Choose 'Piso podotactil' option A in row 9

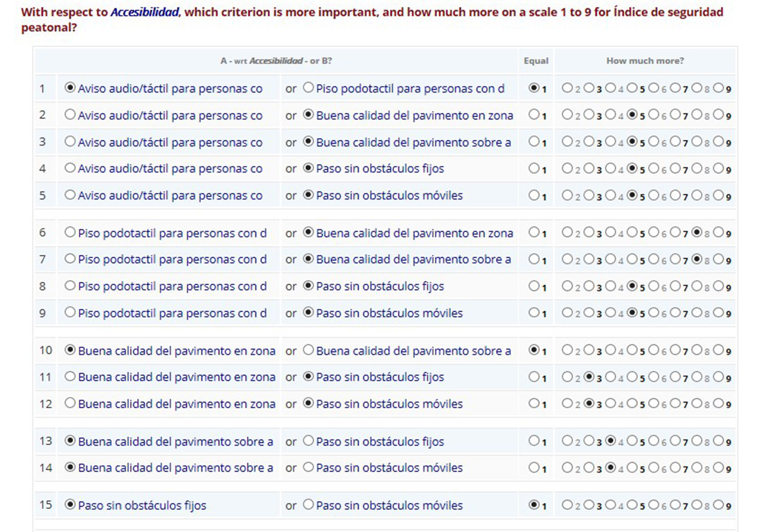point(70,313)
